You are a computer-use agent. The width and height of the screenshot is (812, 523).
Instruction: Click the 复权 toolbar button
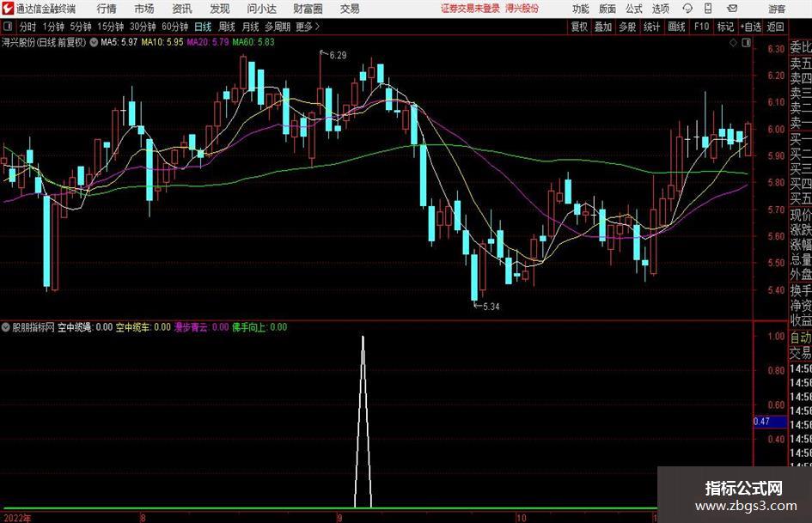click(x=579, y=27)
